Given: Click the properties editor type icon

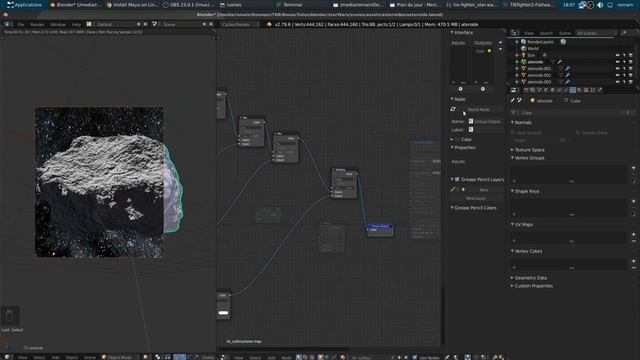Looking at the screenshot, I should tap(514, 90).
